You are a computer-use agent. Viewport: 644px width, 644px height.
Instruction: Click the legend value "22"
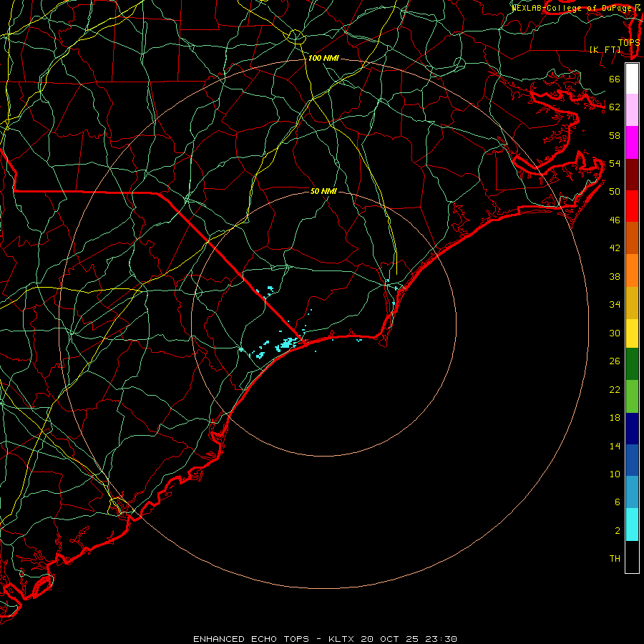click(615, 389)
